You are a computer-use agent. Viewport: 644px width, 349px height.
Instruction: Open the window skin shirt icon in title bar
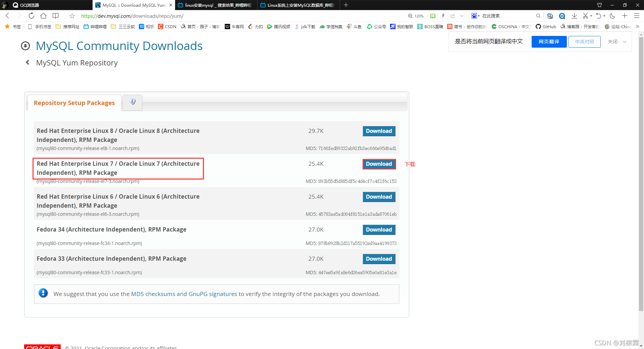click(x=599, y=5)
